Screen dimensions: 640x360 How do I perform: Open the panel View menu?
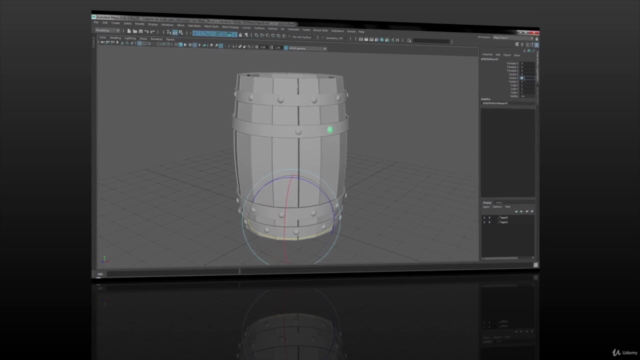click(x=103, y=38)
